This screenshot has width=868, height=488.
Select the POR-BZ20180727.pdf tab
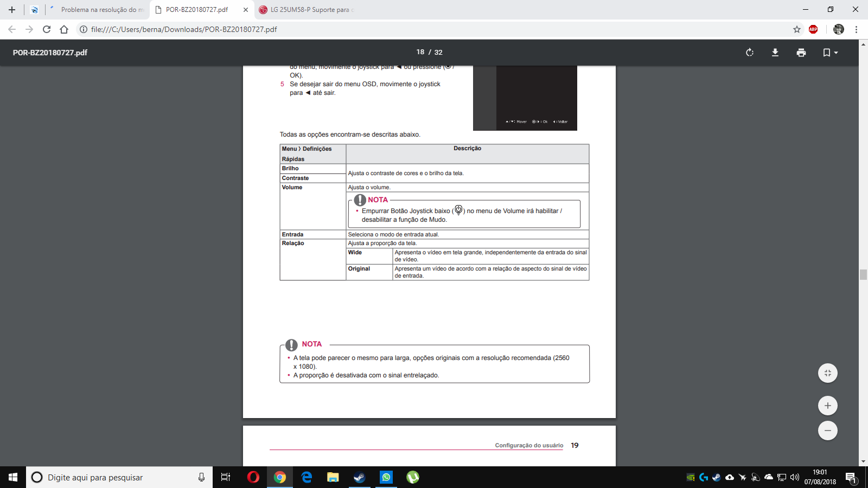[196, 10]
